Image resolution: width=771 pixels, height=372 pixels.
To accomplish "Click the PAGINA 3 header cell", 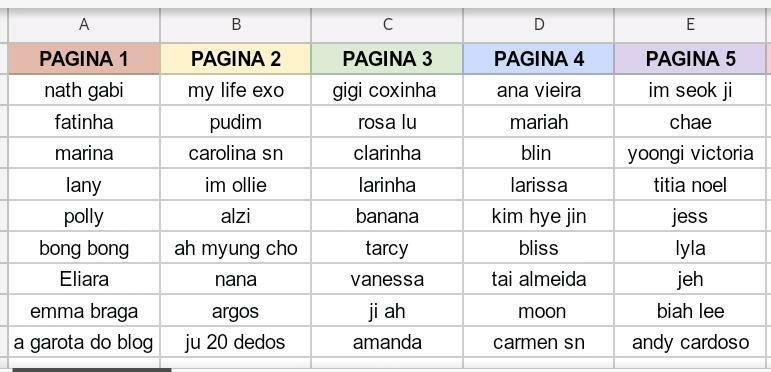I will 387,59.
